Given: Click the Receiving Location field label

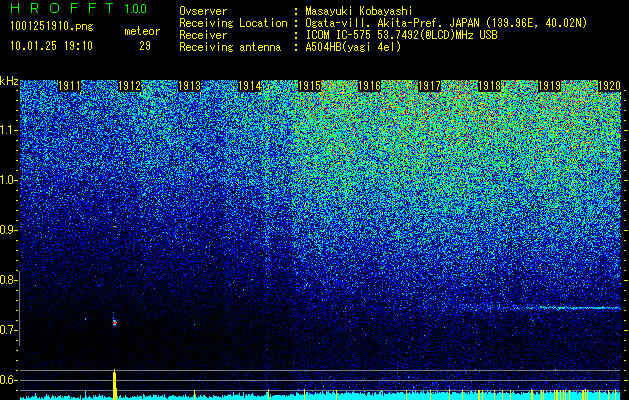Looking at the screenshot, I should tap(233, 23).
